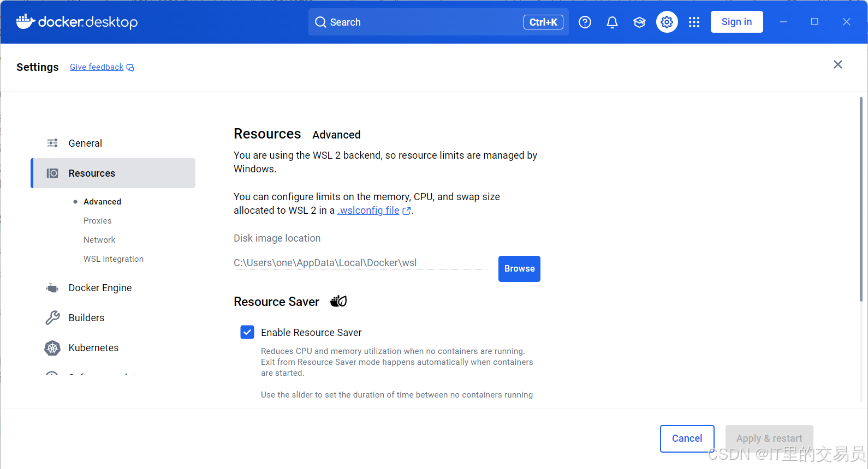Click the search magnifier icon
The image size is (868, 469).
pos(320,22)
